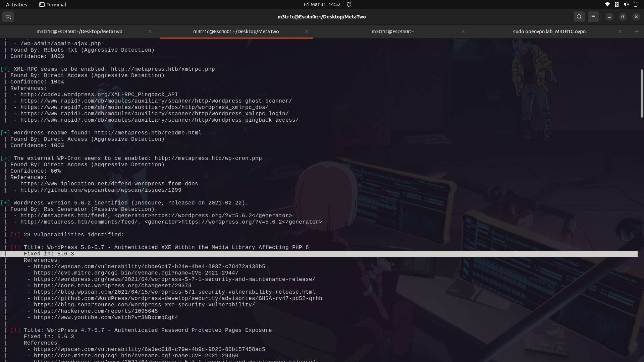Click the Wi-Fi status icon
Screen dimensions: 644x362
click(607, 4)
